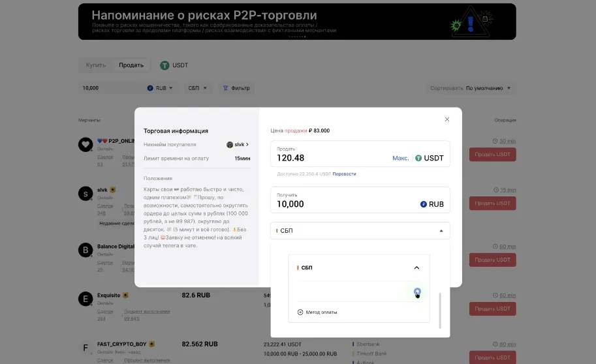This screenshot has width=596, height=364.
Task: Click Продать USDT in the 30 min row
Action: pos(493,155)
